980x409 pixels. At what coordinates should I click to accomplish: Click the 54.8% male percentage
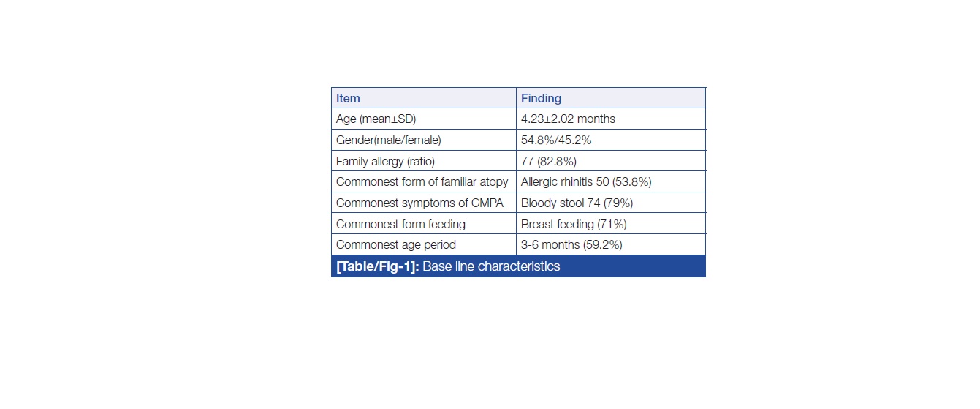(537, 140)
